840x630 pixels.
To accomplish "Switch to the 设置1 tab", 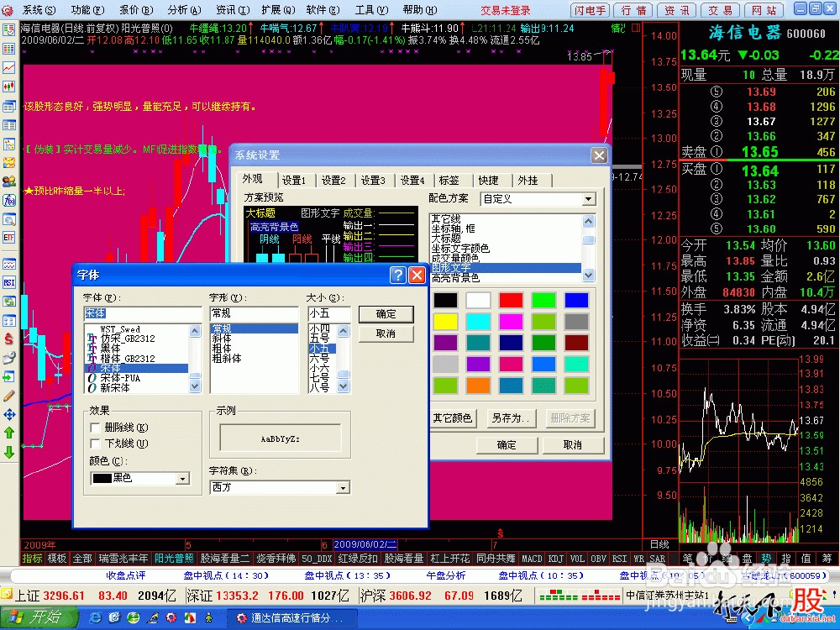I will (x=294, y=181).
